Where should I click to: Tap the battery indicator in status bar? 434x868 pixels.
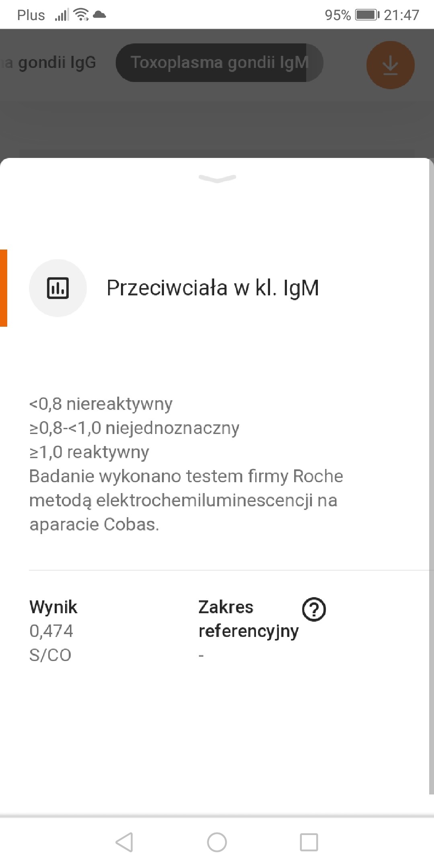(367, 15)
